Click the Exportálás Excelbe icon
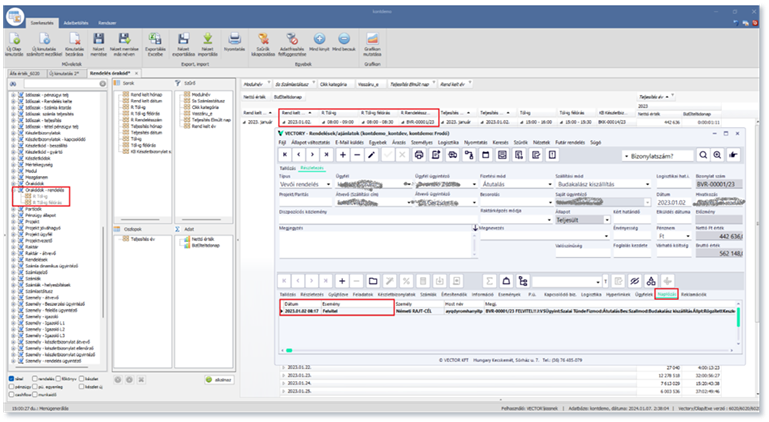This screenshot has height=422, width=769. 157,40
